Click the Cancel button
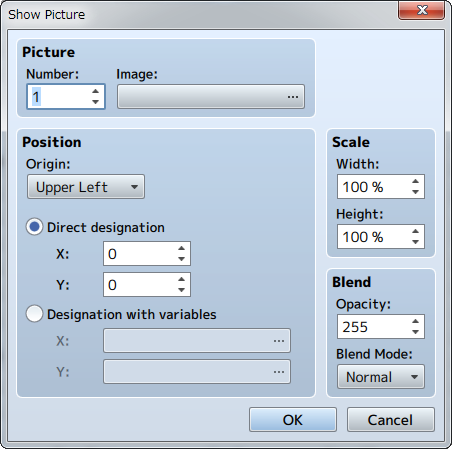This screenshot has height=449, width=452. pyautogui.click(x=391, y=420)
